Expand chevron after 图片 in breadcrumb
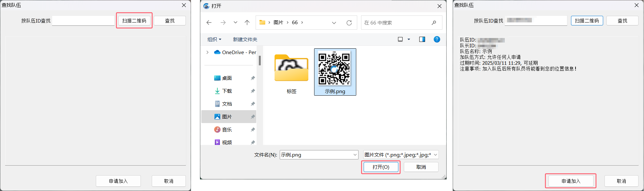This screenshot has height=191, width=644. coord(287,23)
